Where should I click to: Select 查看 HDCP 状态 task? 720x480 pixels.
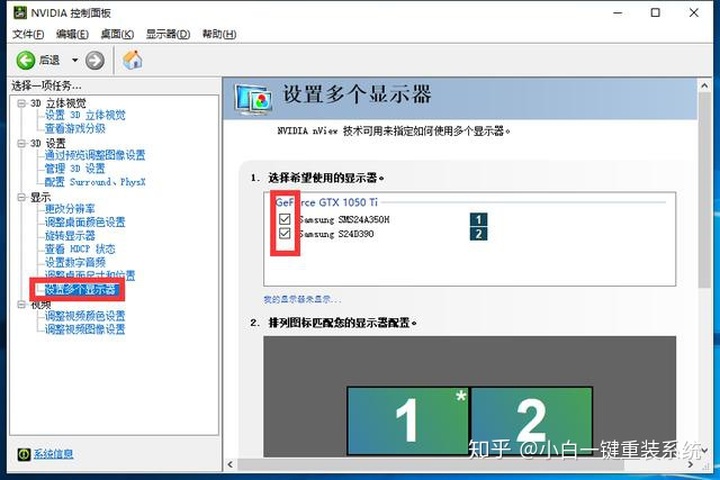80,249
